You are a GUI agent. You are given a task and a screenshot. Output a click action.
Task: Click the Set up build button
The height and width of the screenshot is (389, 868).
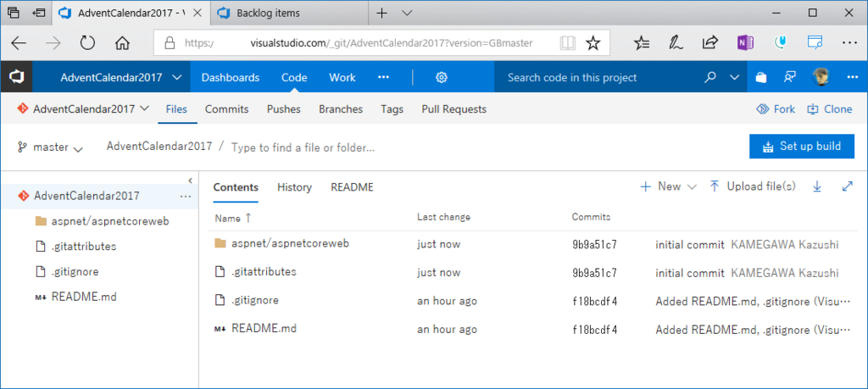pyautogui.click(x=802, y=146)
